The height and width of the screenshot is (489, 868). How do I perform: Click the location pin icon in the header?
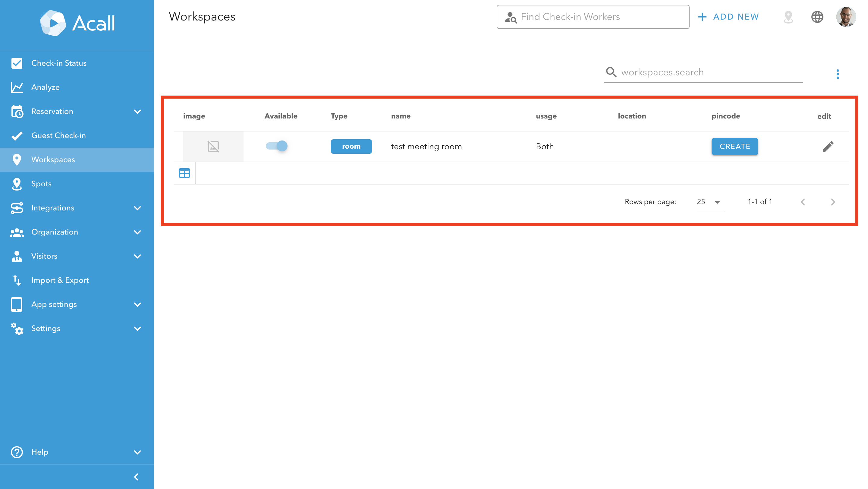(788, 17)
